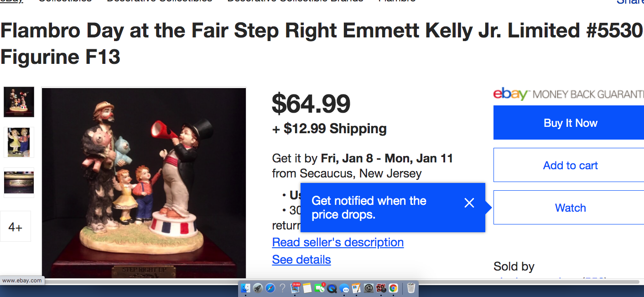
Task: Open System Preferences gear icon
Action: (369, 288)
